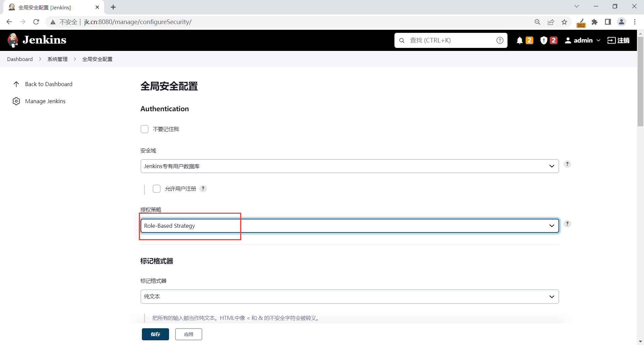Open the tab search chevron in title bar

point(577,6)
